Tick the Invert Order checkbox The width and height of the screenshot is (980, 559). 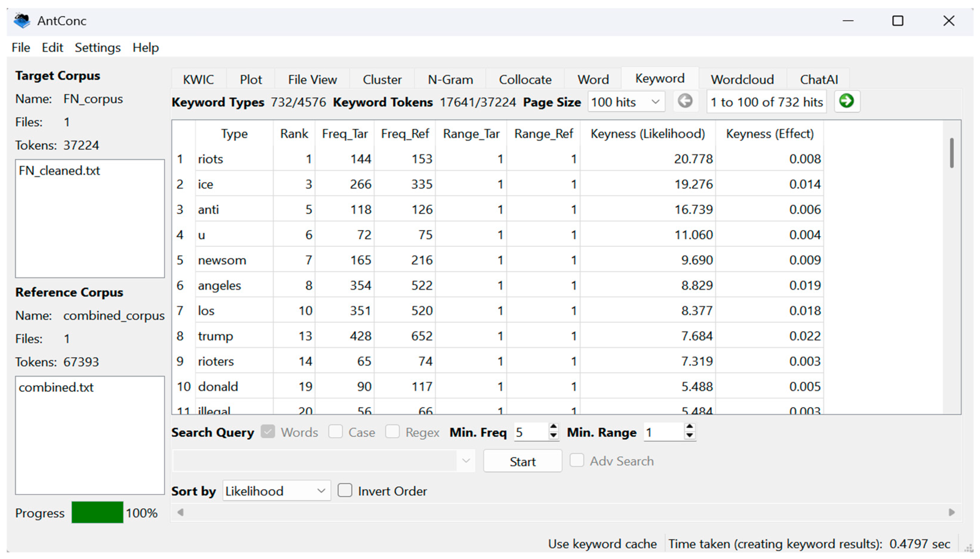coord(344,491)
